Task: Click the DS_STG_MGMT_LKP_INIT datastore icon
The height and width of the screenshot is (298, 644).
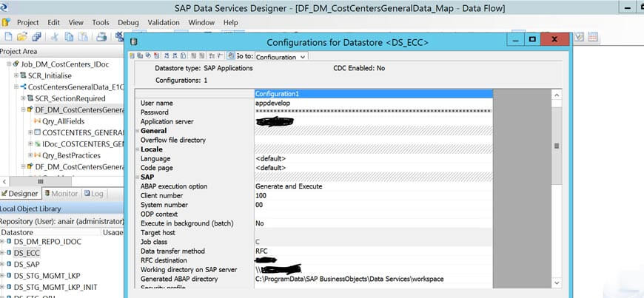Action: (9, 287)
